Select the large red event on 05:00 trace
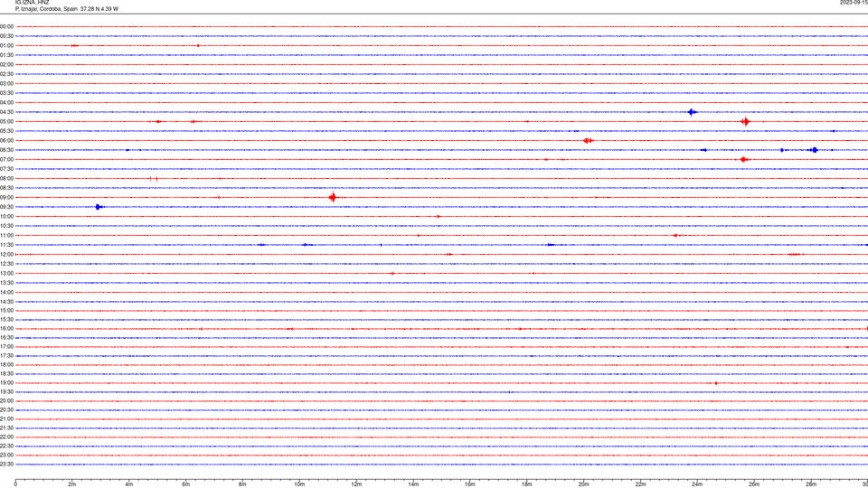The width and height of the screenshot is (868, 488). pyautogui.click(x=745, y=122)
